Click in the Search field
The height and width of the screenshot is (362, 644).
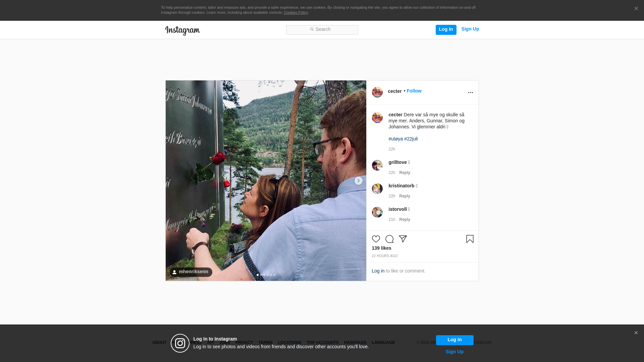322,29
